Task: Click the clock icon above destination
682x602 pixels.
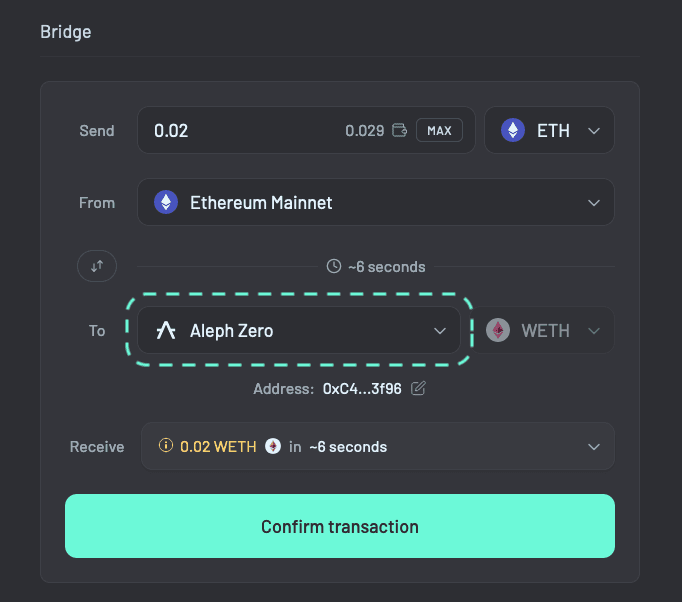Action: 334,267
